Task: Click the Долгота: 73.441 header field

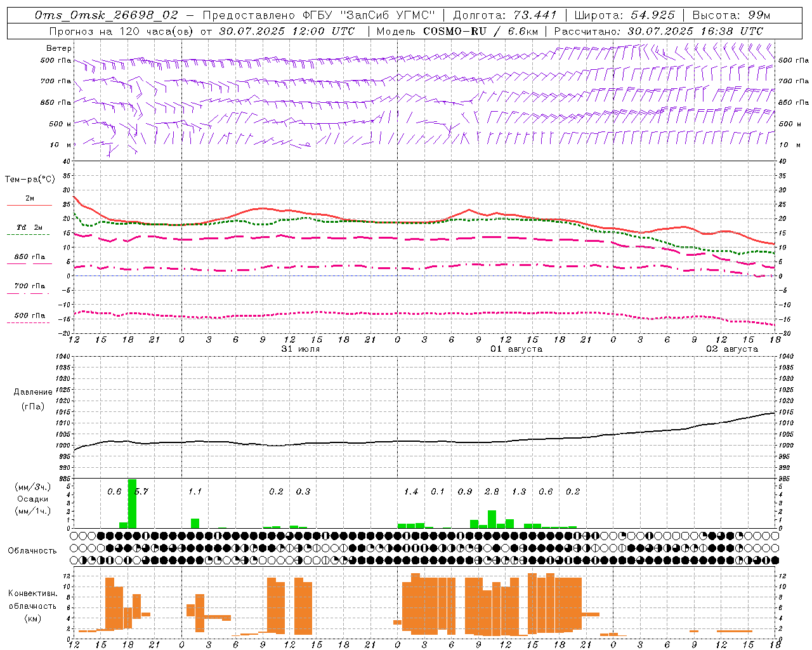Action: click(505, 15)
